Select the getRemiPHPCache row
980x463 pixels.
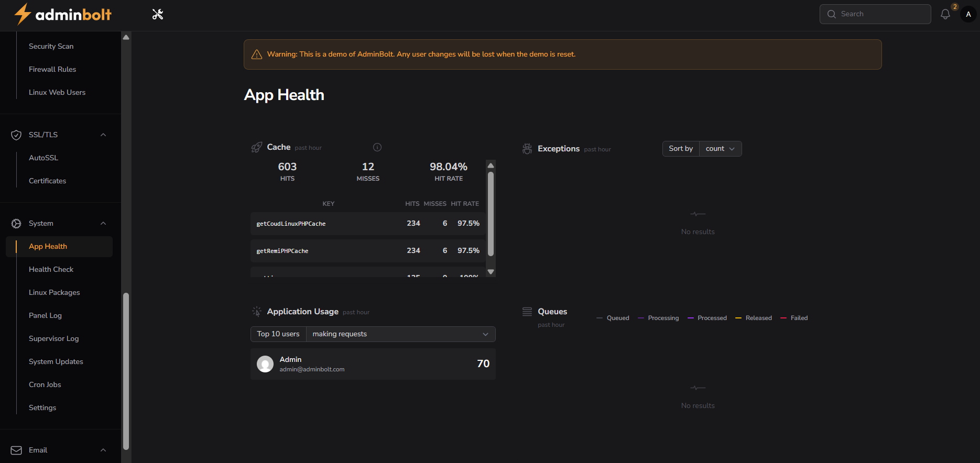[368, 251]
